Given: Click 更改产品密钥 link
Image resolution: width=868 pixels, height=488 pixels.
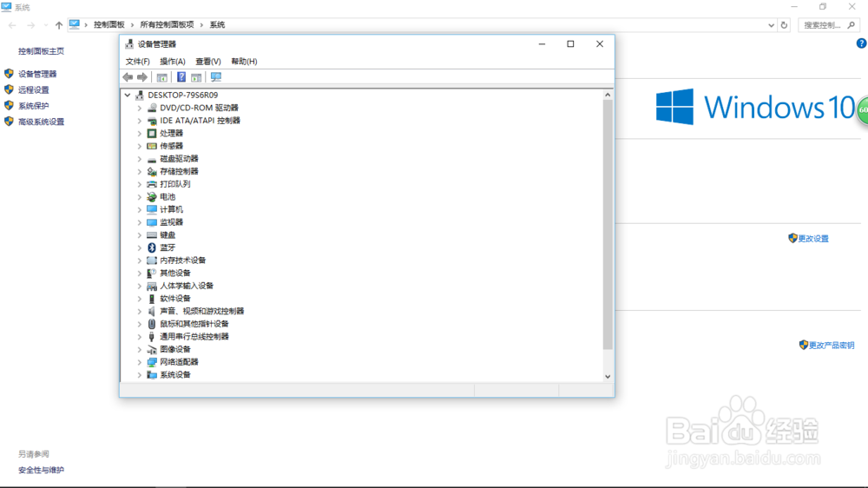Looking at the screenshot, I should [832, 345].
